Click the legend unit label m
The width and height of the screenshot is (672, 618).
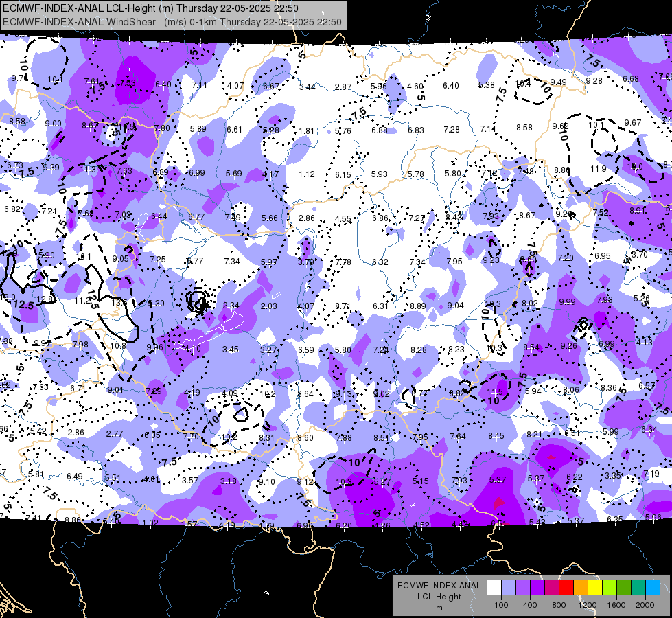point(439,608)
